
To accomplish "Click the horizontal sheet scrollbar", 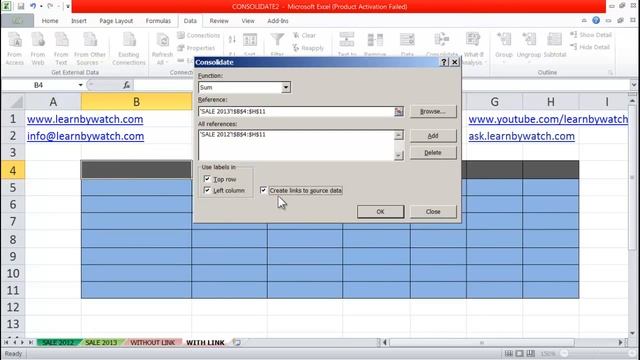I will (482, 342).
